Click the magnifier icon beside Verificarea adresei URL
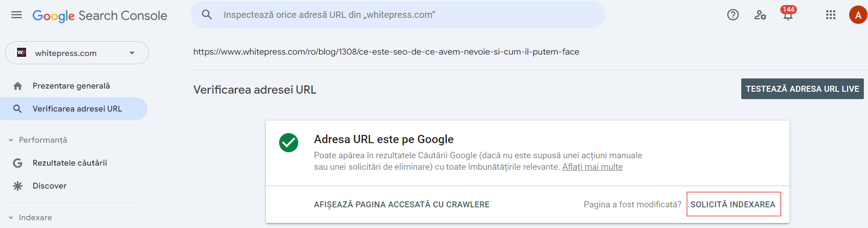Viewport: 868px width, 228px height. click(17, 109)
